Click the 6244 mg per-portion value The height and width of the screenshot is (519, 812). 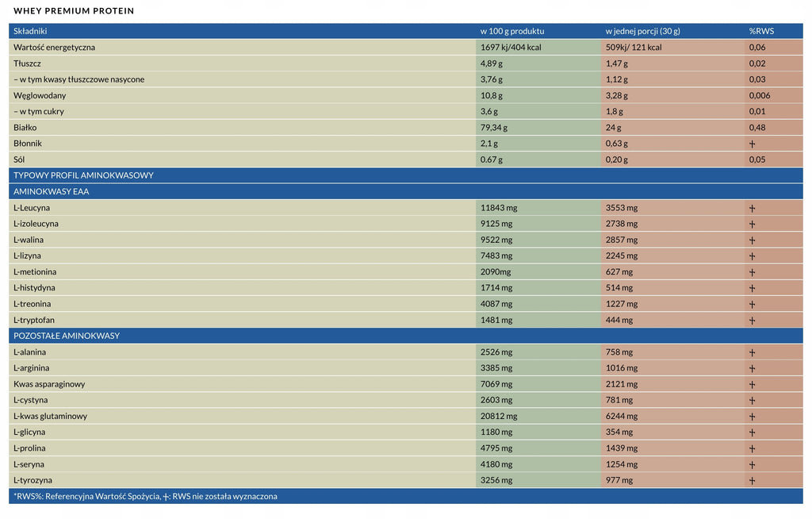622,417
